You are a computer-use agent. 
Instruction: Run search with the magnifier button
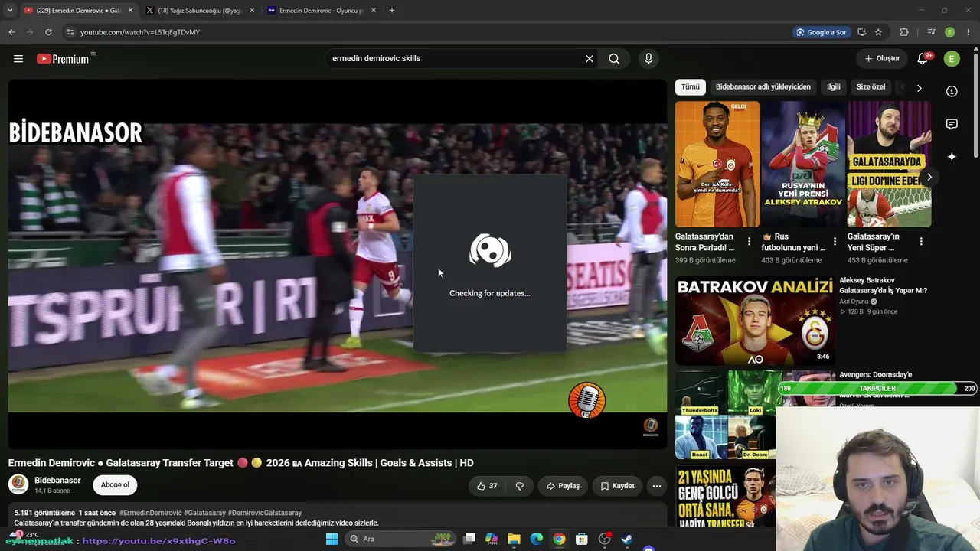pyautogui.click(x=614, y=59)
